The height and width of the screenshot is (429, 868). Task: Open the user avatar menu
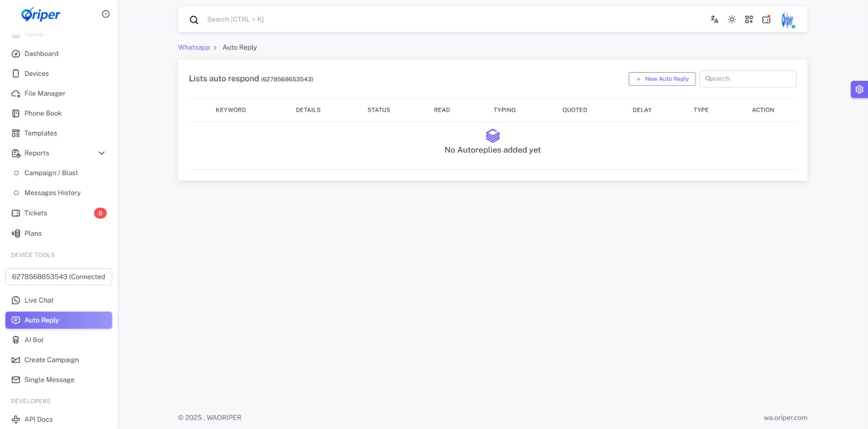[788, 20]
